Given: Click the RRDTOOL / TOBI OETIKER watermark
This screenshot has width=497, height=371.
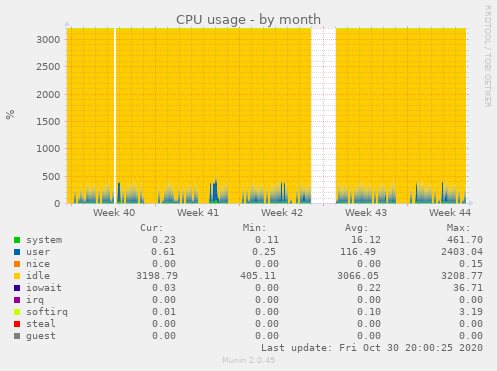Looking at the screenshot, I should tap(488, 56).
